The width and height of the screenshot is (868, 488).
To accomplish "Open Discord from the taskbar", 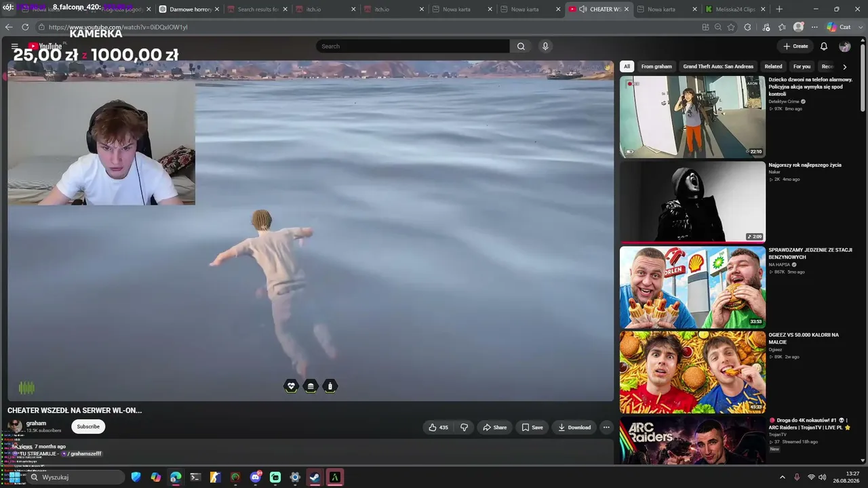I will [256, 477].
